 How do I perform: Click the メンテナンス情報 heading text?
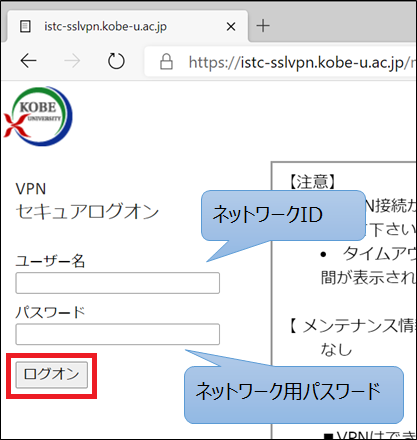coord(358,325)
